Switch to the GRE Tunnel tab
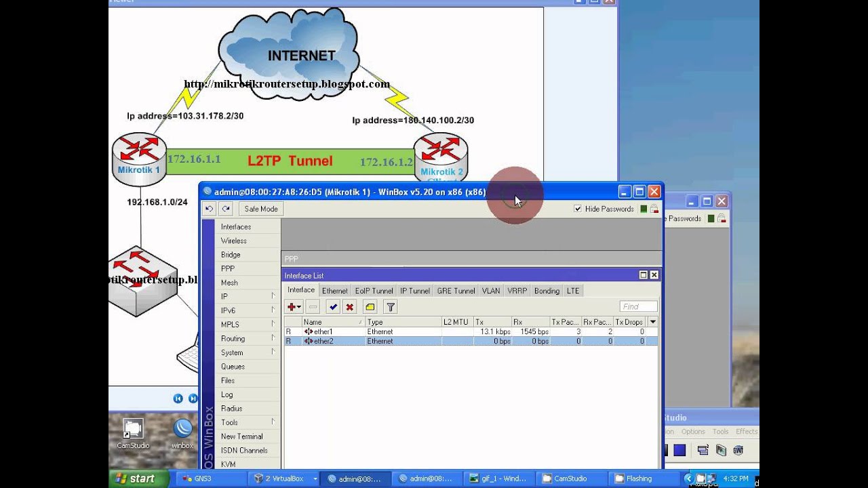868x488 pixels. pos(456,291)
